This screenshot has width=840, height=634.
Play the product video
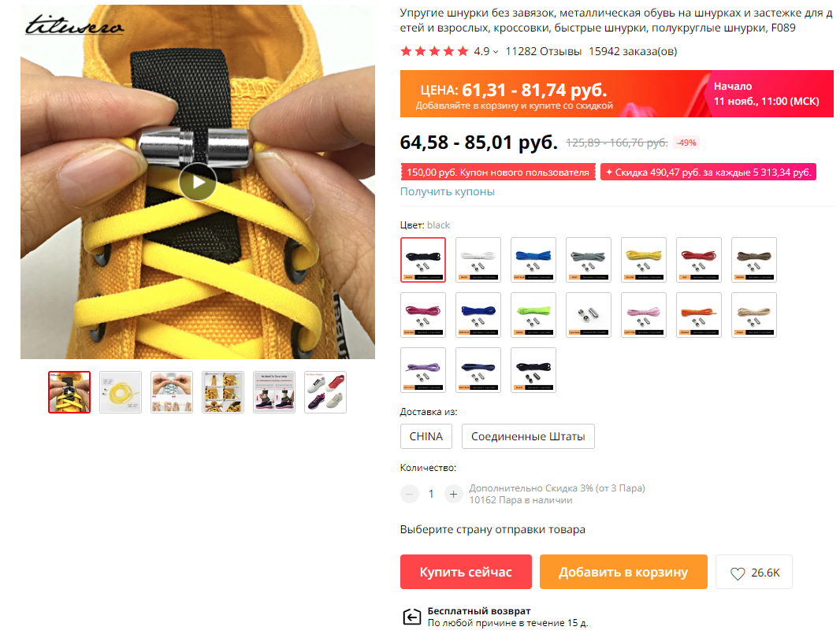click(198, 182)
